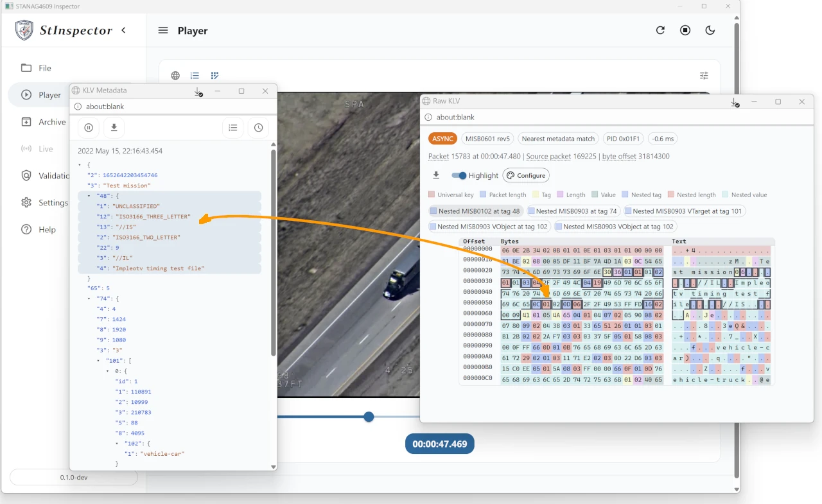The width and height of the screenshot is (822, 504).
Task: Click the globe map icon above video
Action: (x=175, y=76)
